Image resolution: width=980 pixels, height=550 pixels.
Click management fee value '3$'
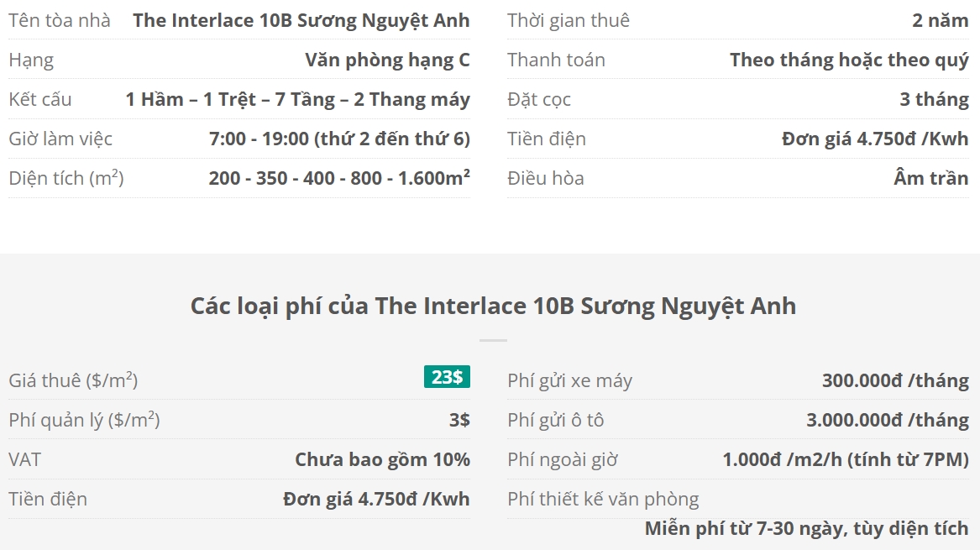click(459, 420)
